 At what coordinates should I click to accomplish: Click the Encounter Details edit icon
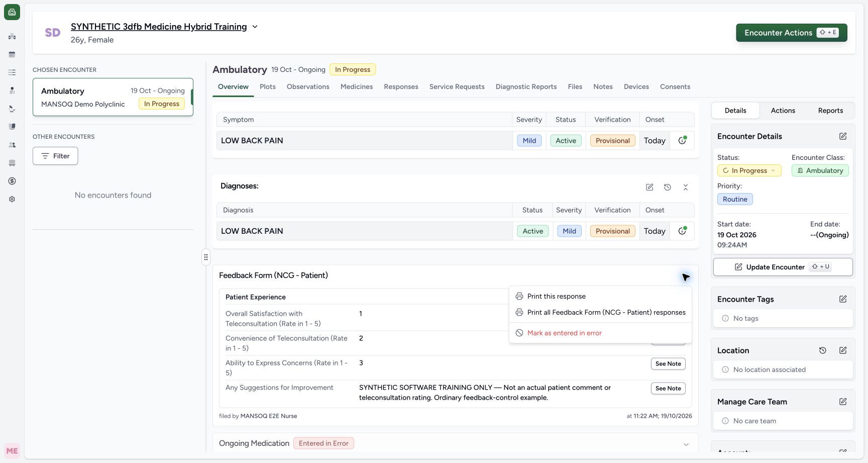(x=843, y=136)
